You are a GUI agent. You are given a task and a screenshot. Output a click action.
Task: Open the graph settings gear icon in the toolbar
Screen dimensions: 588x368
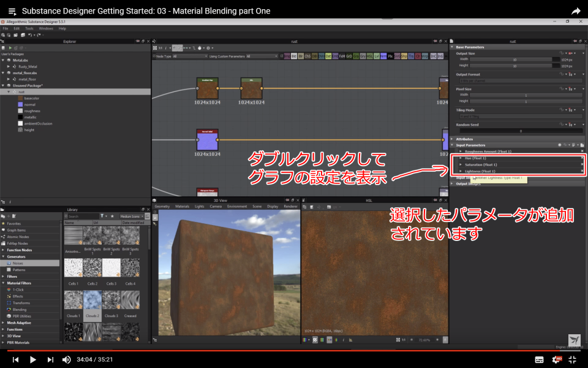(x=208, y=48)
